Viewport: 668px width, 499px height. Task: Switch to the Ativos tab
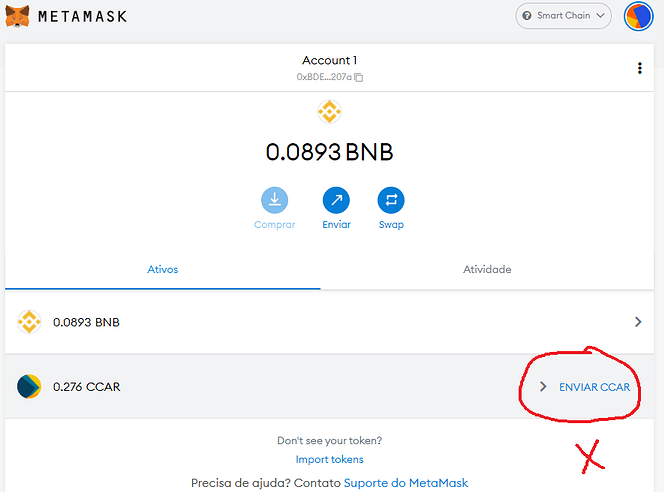point(162,270)
